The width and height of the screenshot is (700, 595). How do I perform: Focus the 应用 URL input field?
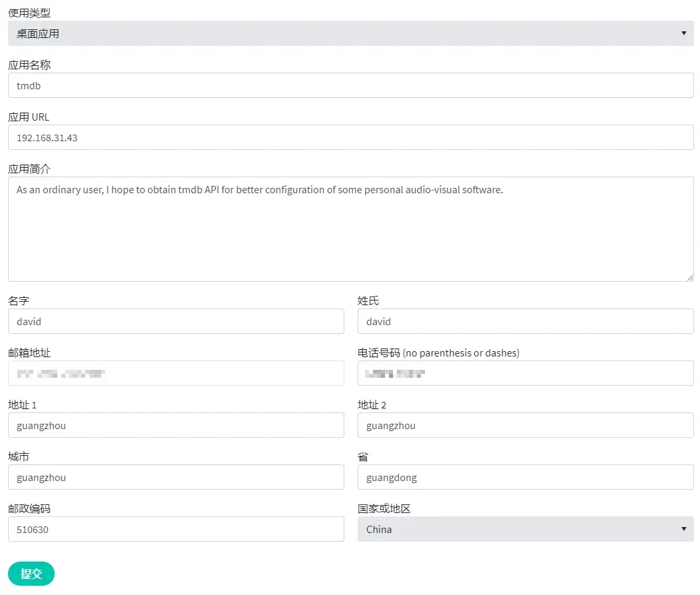pyautogui.click(x=350, y=137)
